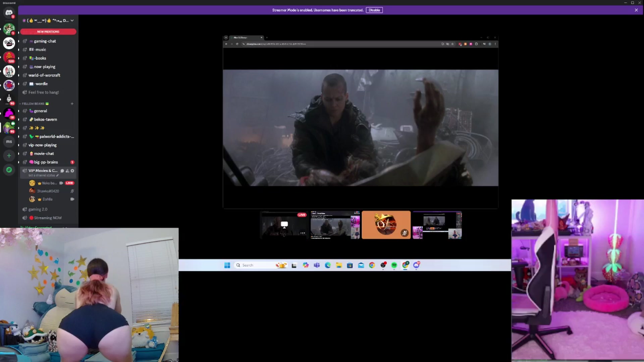
Task: Close the Streamer Mode banner
Action: [636, 10]
